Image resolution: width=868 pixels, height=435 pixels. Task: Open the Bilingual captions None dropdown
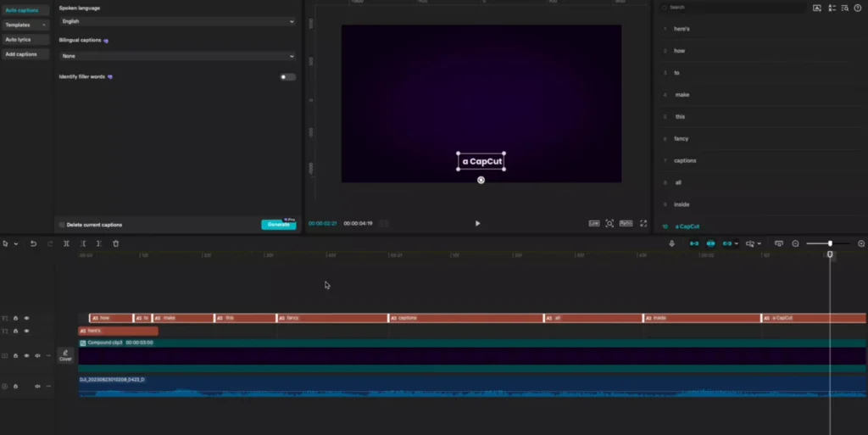point(177,56)
